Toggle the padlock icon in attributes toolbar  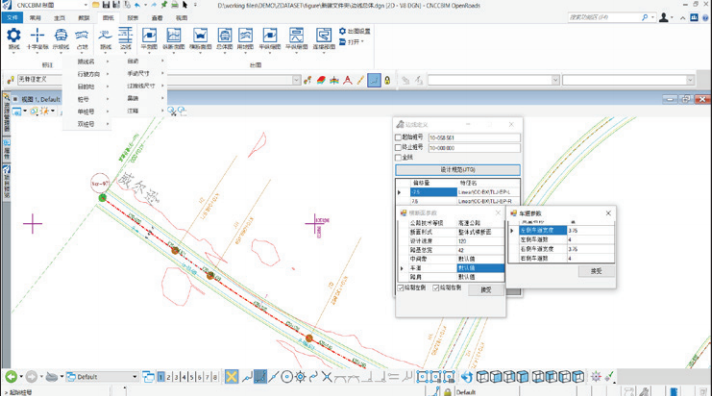[387, 80]
